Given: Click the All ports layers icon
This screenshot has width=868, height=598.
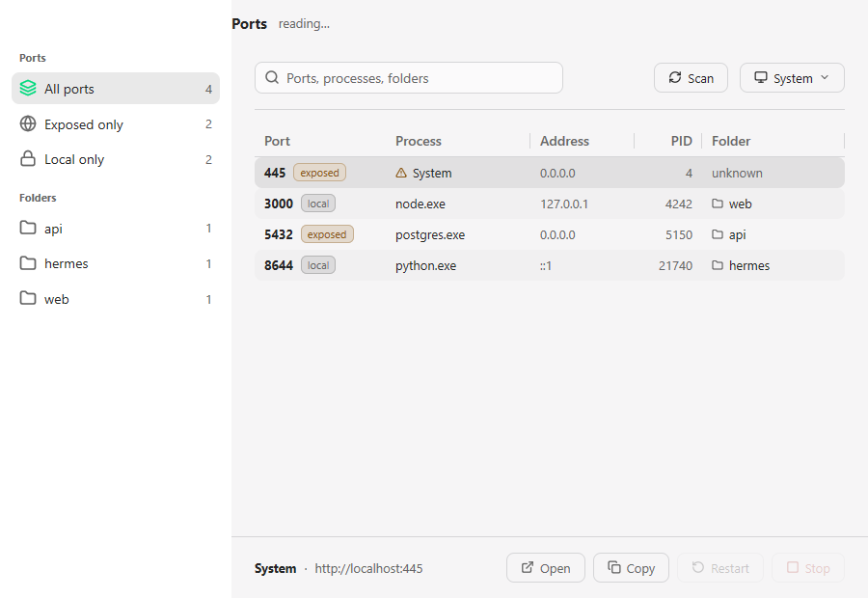Looking at the screenshot, I should pyautogui.click(x=28, y=88).
